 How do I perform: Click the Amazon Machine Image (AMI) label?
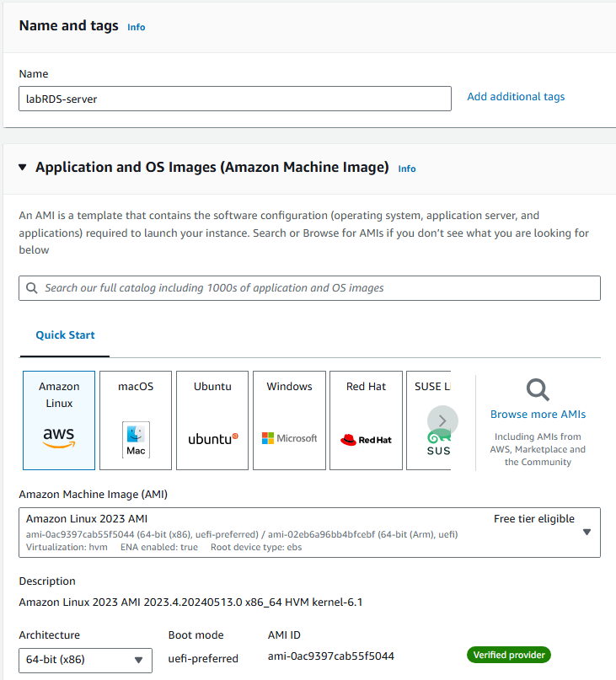(x=94, y=495)
